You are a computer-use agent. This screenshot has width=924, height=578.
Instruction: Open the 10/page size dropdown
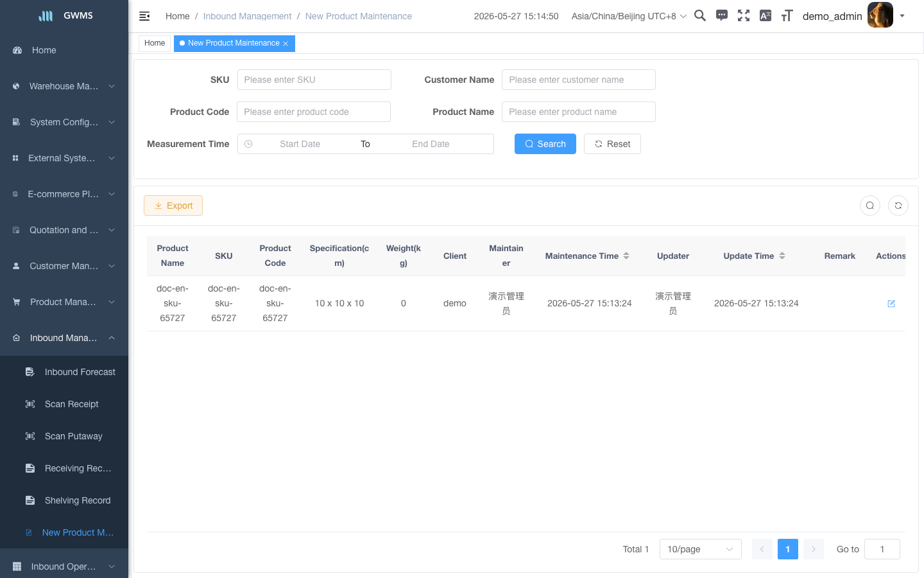tap(701, 549)
